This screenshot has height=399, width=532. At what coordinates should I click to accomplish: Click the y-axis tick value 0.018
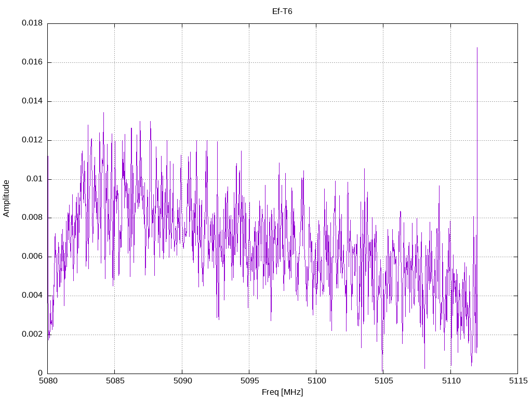(32, 23)
